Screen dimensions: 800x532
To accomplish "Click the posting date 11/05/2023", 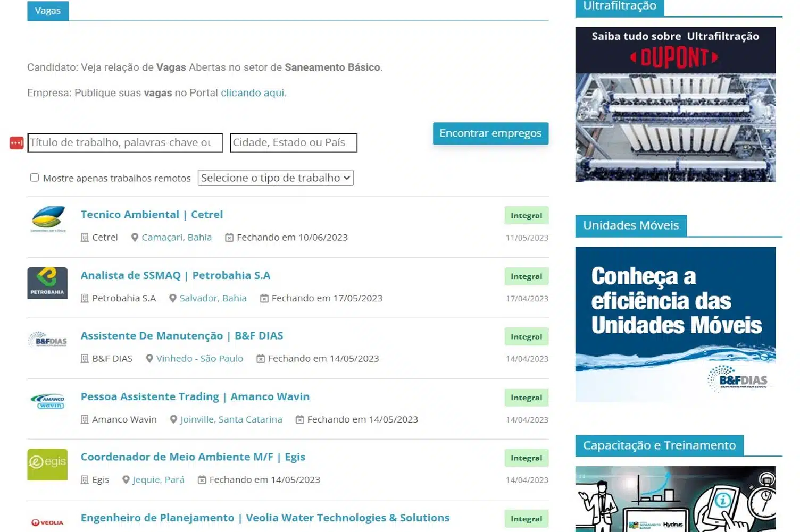I will [x=527, y=238].
